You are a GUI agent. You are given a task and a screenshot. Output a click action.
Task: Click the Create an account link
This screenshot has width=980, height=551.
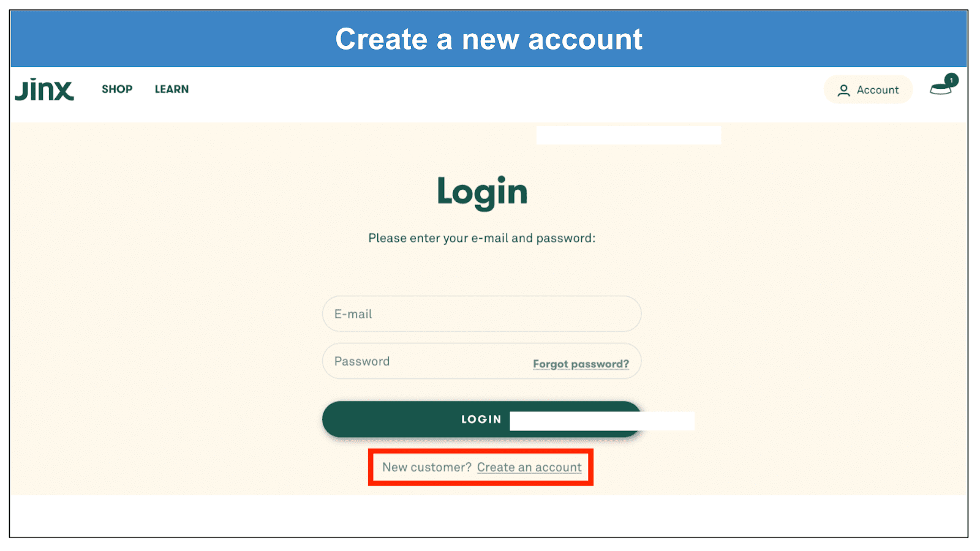tap(529, 467)
